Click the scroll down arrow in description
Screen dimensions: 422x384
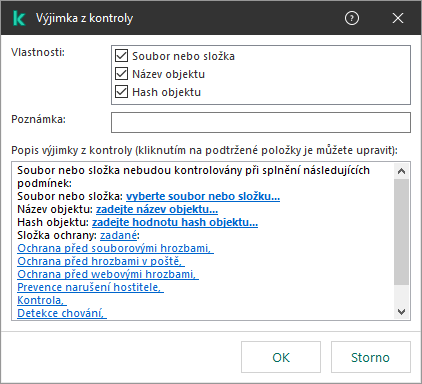click(x=402, y=312)
